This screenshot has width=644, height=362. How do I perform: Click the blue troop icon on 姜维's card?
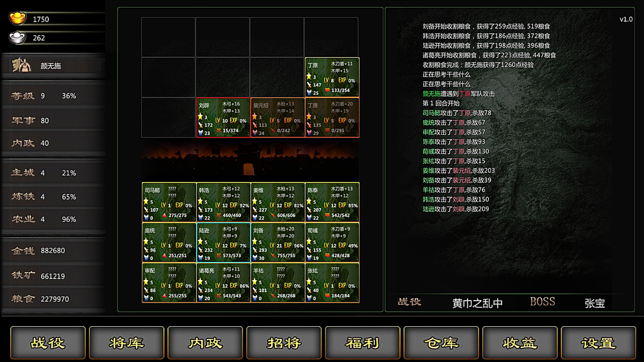[254, 217]
